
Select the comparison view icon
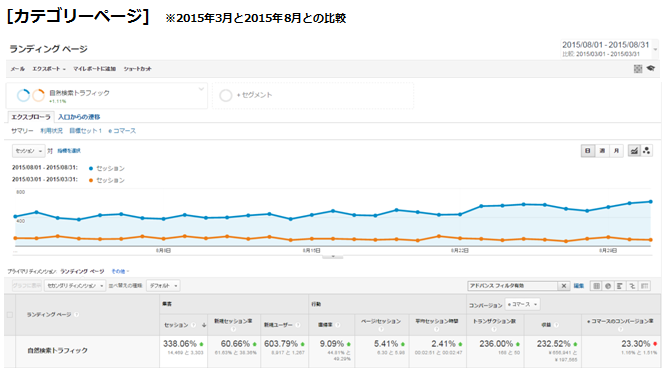(632, 286)
